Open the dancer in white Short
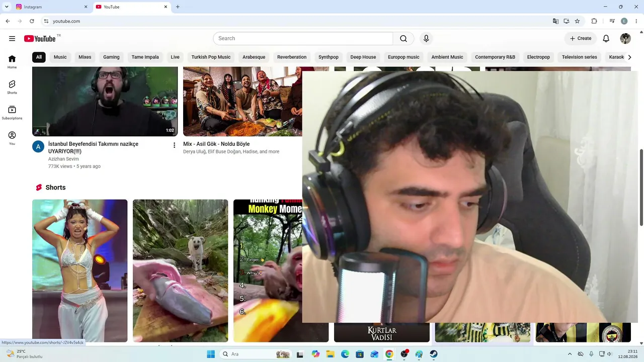The image size is (644, 362). [79, 270]
